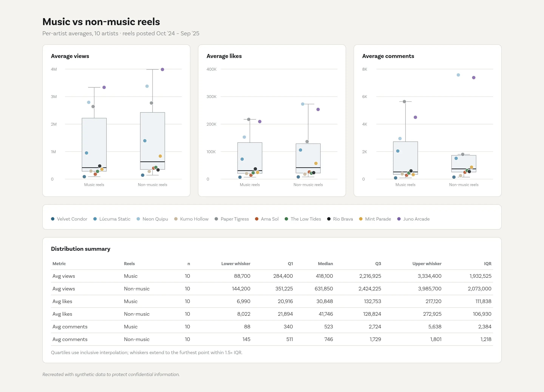Click the Juno Arcade legend color dot
Viewport: 544px width, 392px height.
coord(399,219)
